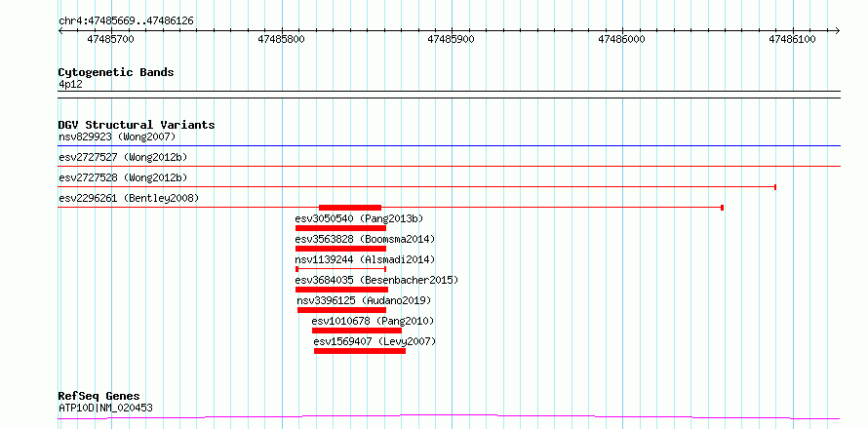This screenshot has width=868, height=429.
Task: Click the thin red bar under nsv1139244
Action: pos(340,269)
